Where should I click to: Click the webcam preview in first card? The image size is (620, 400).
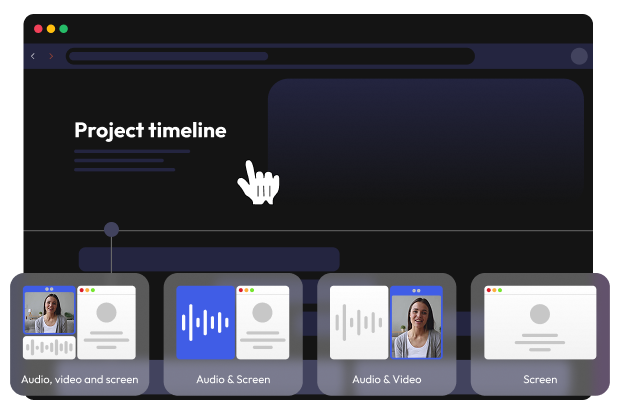click(49, 312)
